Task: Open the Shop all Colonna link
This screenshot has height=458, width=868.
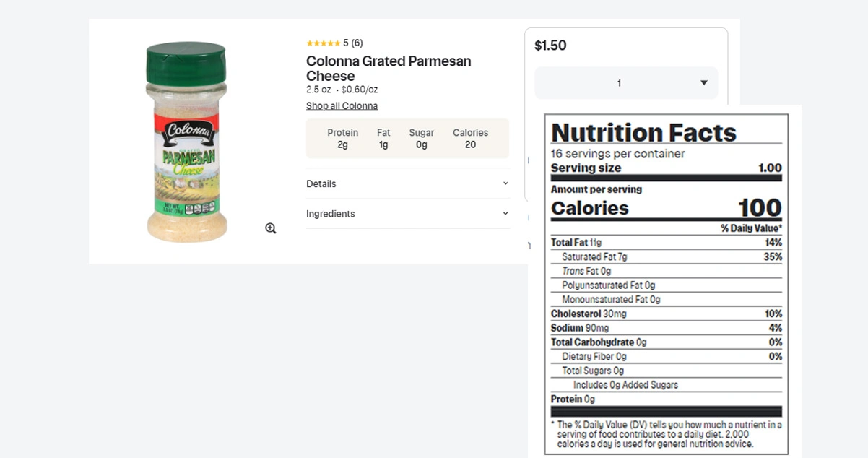Action: (342, 106)
